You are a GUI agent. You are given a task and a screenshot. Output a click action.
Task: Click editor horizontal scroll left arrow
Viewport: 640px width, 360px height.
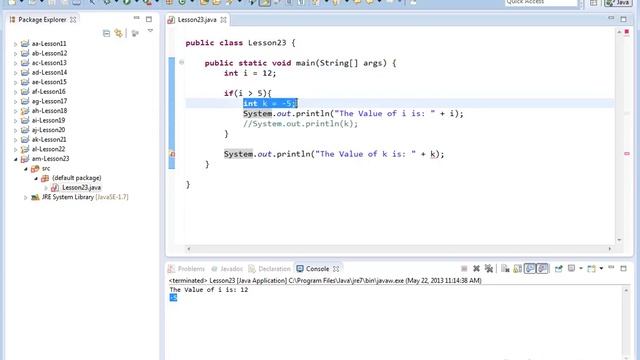[189, 248]
